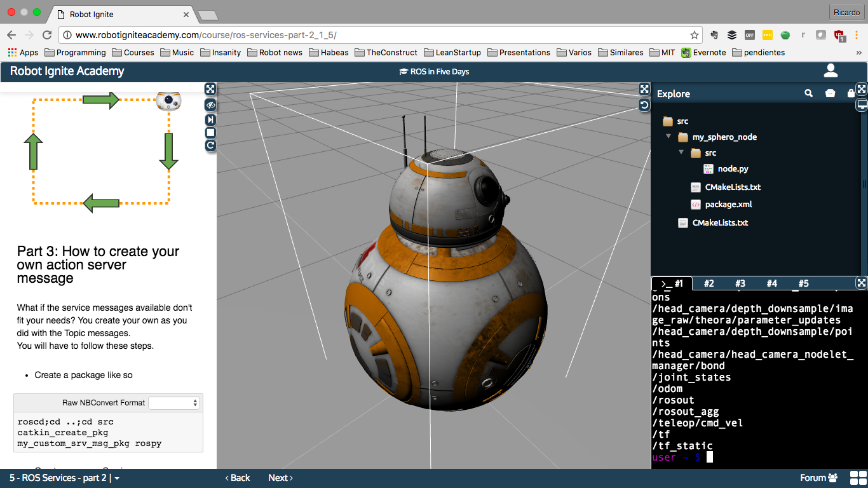Open the pendientes bookmarks folder

[759, 53]
